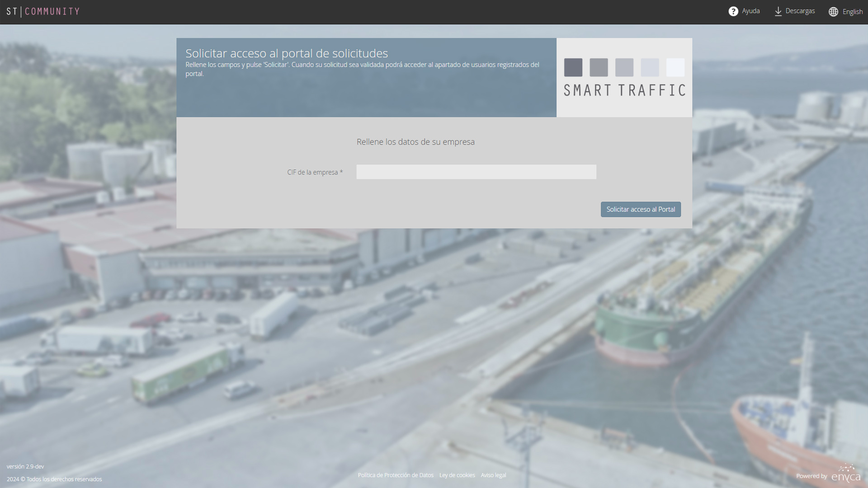
Task: Click the Ayuda question mark icon
Action: point(733,11)
